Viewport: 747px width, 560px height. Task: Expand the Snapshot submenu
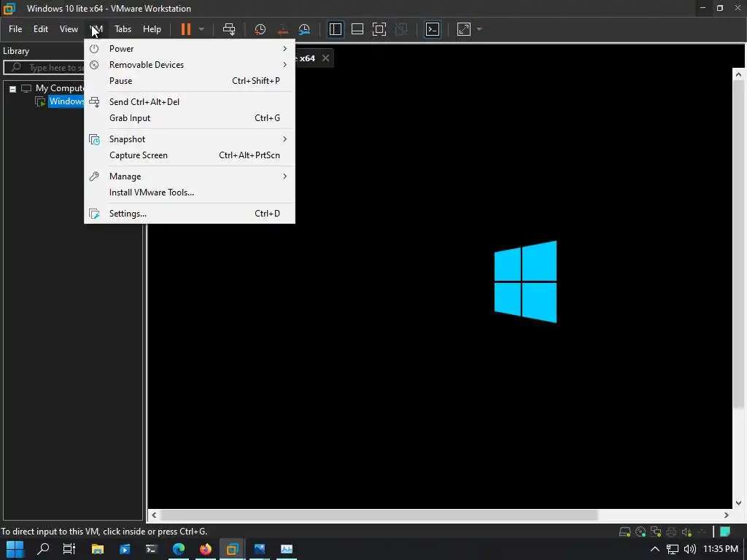coord(189,139)
